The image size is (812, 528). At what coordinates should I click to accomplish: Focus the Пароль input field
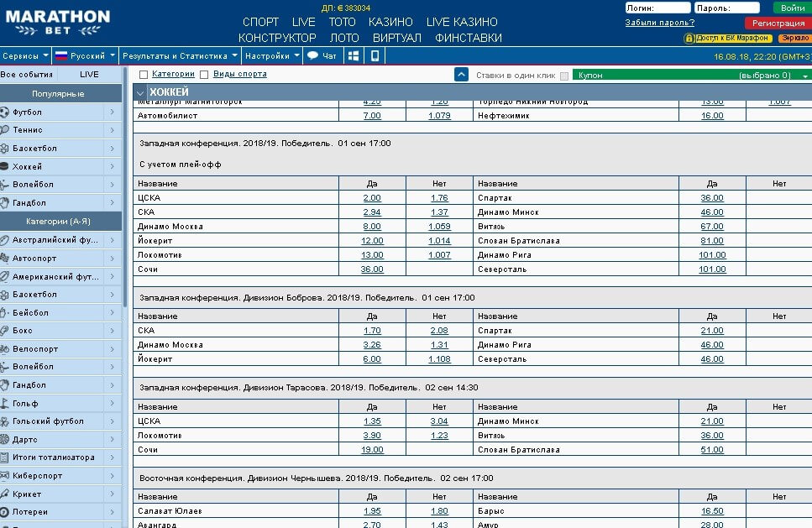tap(727, 8)
